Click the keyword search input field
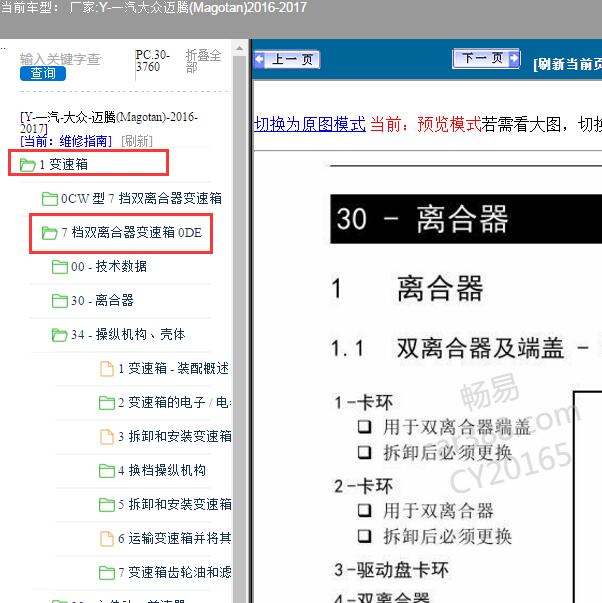Viewport: 602px width, 603px height. (x=60, y=59)
